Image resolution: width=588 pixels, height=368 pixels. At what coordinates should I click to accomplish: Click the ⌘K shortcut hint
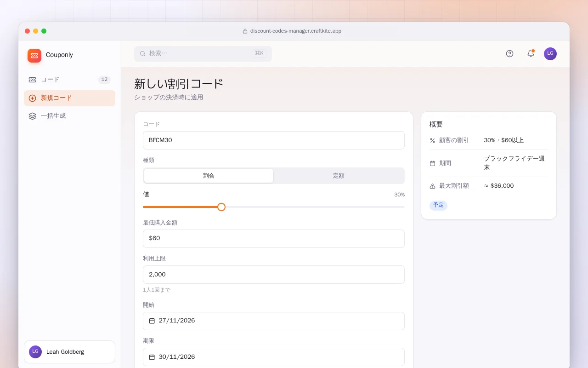[259, 53]
